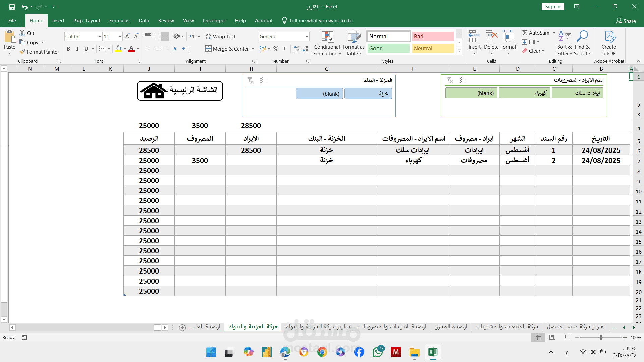
Task: Click the Conditional Formatting icon
Action: click(327, 37)
